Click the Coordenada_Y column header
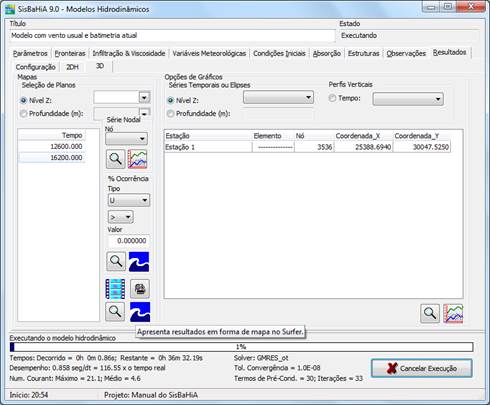 422,136
